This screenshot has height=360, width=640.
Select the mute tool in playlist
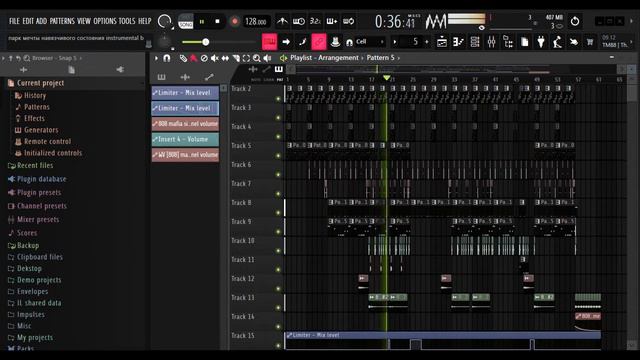point(215,58)
